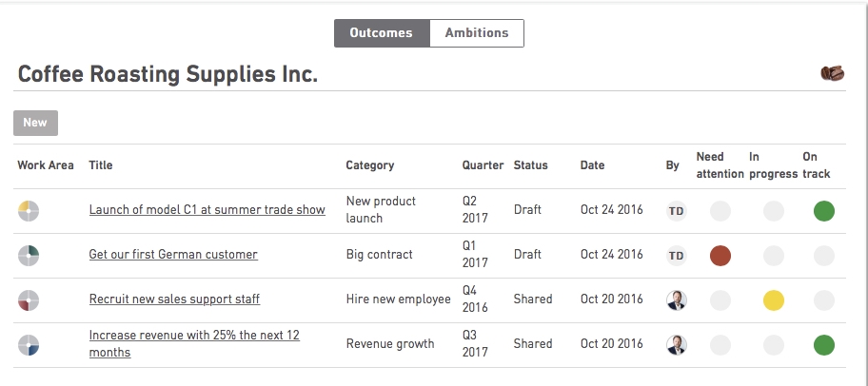Click green On track dot for Launch of model C1
The width and height of the screenshot is (868, 386).
(823, 211)
